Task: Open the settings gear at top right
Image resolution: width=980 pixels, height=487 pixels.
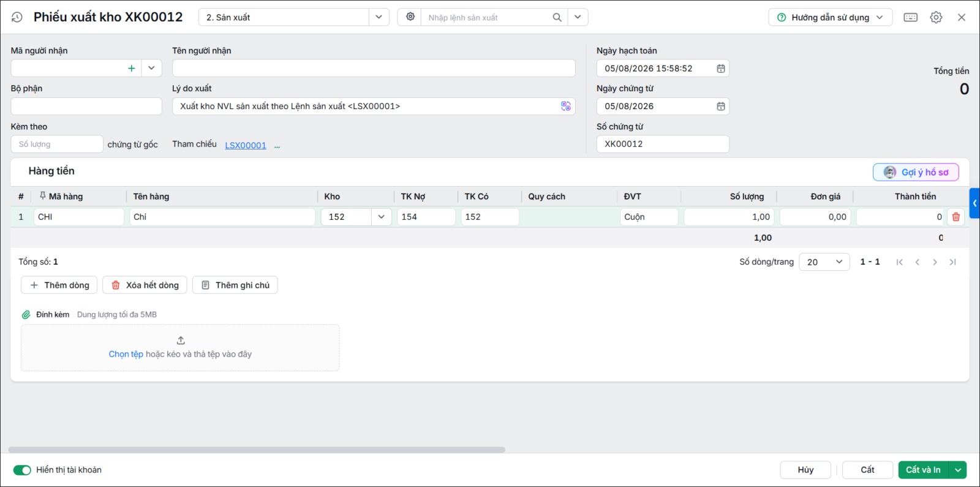Action: point(936,17)
